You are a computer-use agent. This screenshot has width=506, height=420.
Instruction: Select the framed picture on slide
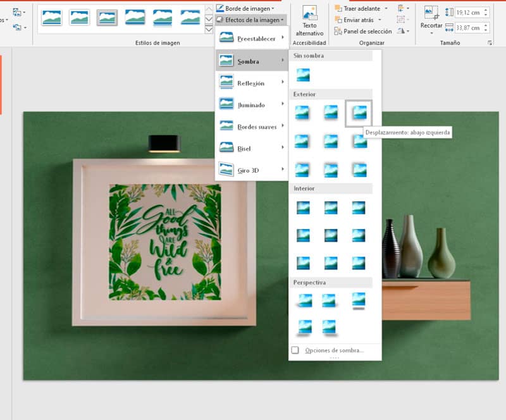(x=164, y=242)
